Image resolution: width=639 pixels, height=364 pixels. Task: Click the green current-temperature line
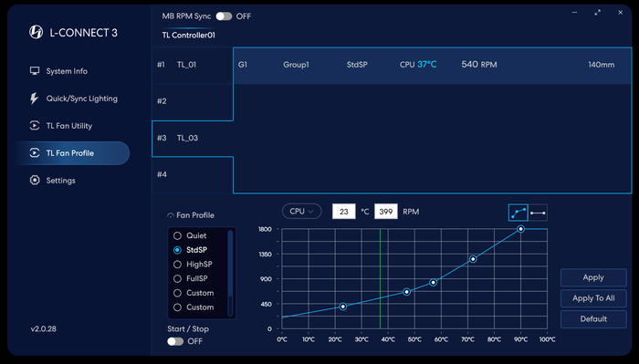coord(381,279)
